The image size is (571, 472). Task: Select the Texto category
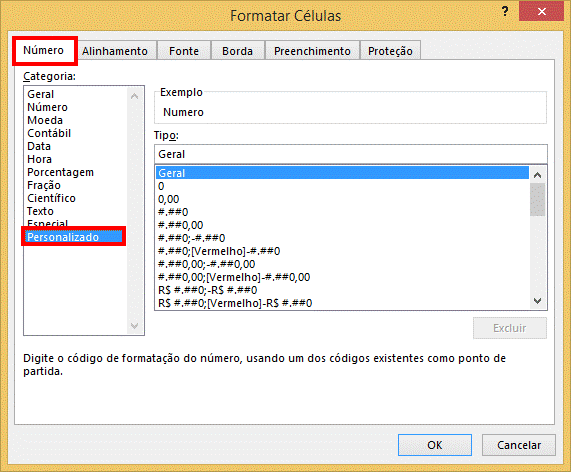point(40,211)
